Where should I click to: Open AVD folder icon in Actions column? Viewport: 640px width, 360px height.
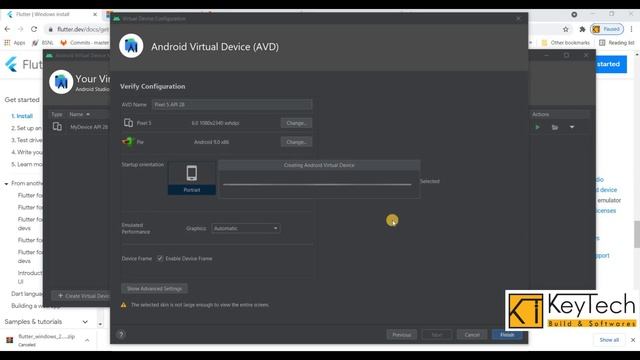(x=555, y=127)
